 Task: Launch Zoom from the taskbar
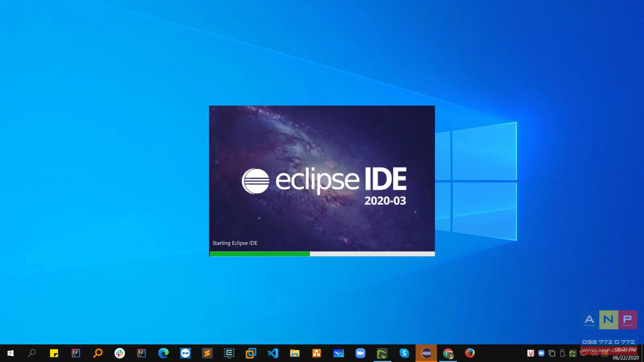click(360, 353)
